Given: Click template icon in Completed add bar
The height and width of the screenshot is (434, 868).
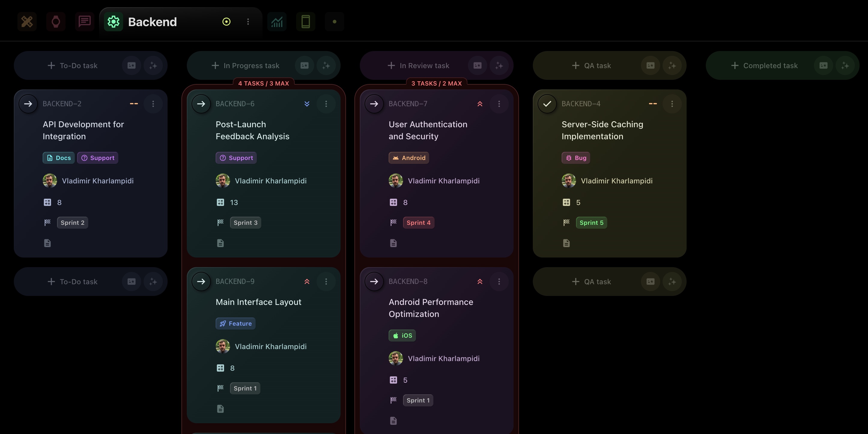Looking at the screenshot, I should click(823, 65).
